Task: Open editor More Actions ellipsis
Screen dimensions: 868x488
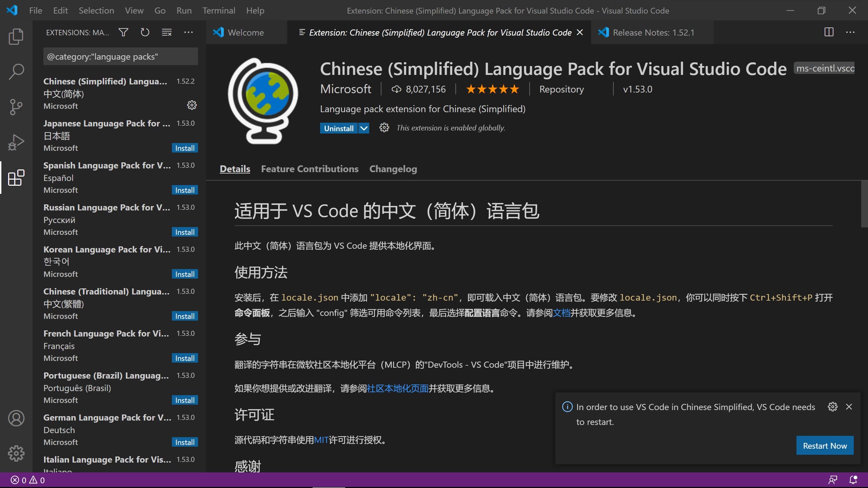Action: pos(850,32)
